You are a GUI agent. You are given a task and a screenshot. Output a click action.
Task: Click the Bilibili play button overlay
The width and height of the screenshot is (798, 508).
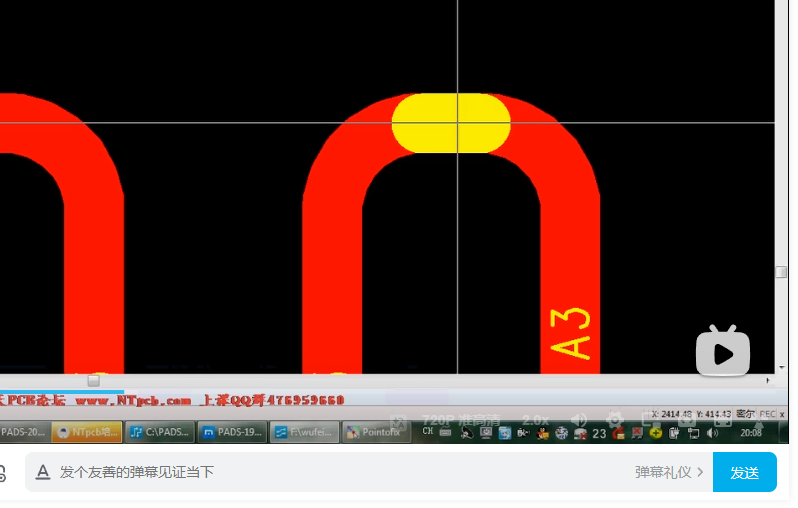(x=723, y=351)
